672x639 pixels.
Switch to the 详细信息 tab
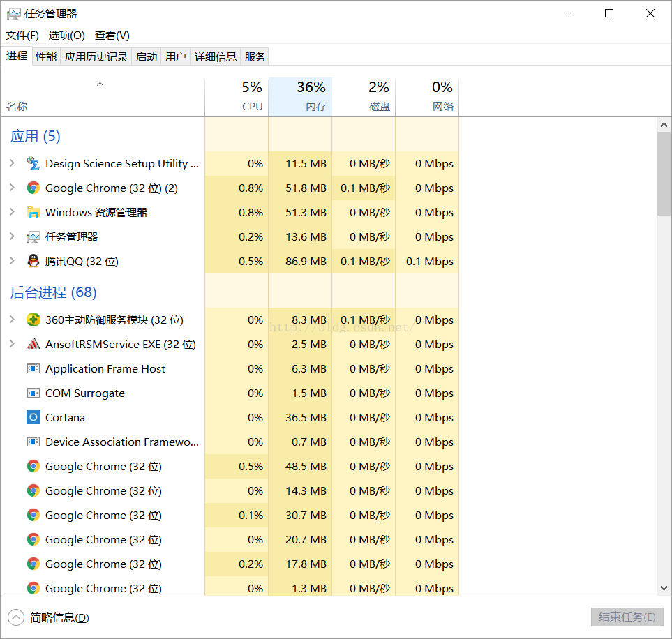click(x=216, y=57)
